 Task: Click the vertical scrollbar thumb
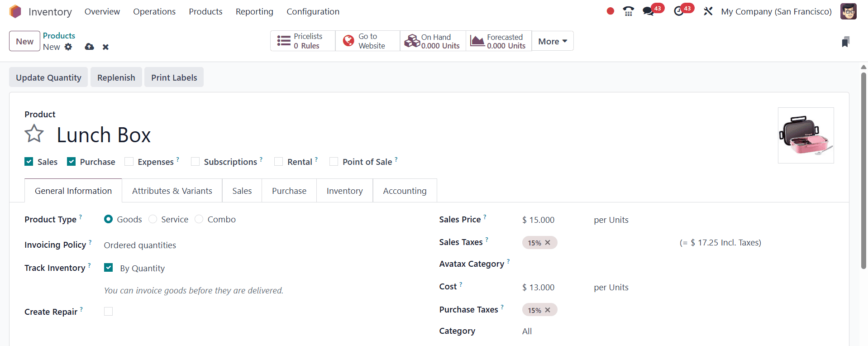click(863, 171)
